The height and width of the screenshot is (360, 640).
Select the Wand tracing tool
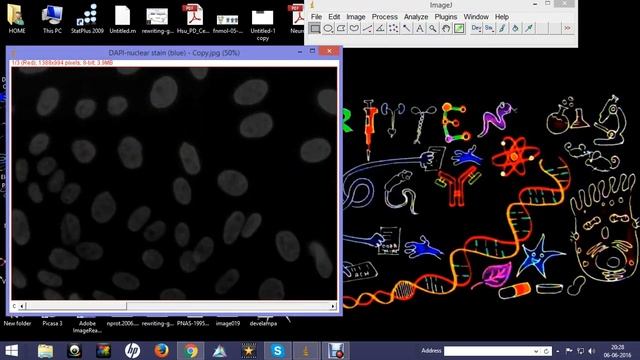tap(406, 28)
